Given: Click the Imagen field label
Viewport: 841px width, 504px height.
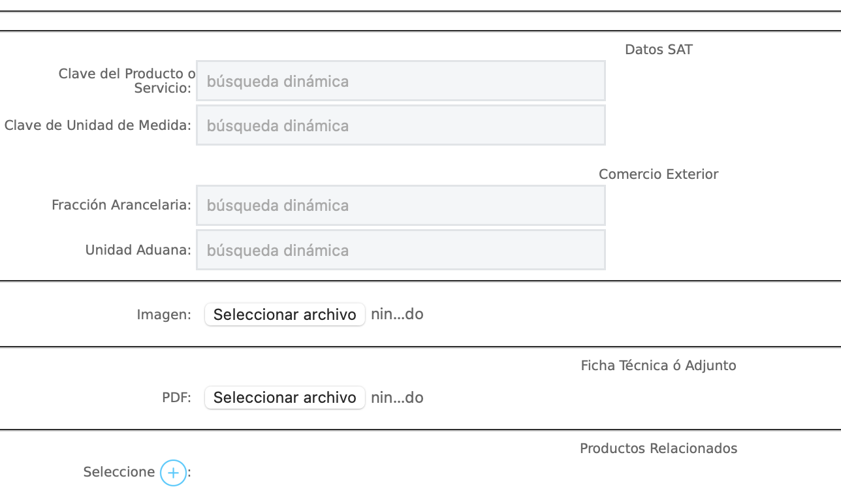Looking at the screenshot, I should click(164, 315).
